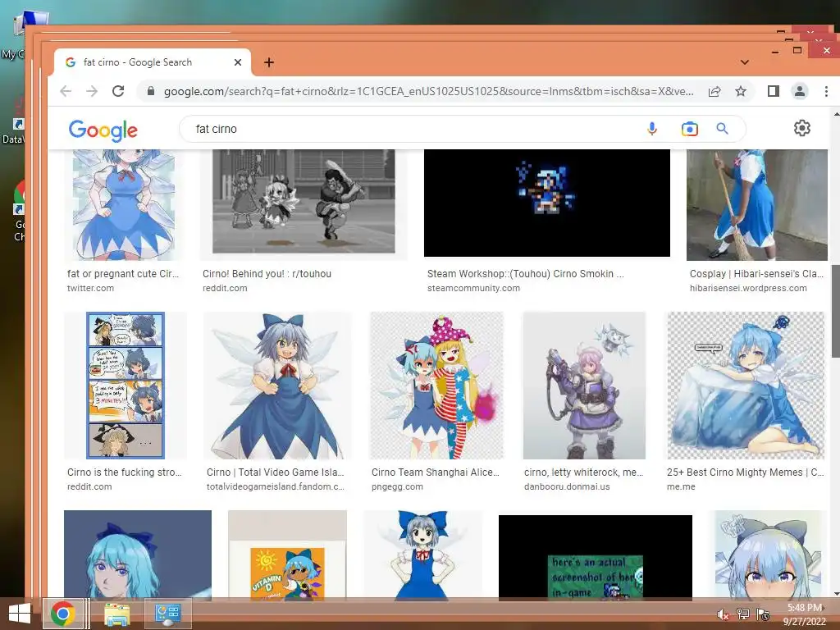Open 'Cirno! Behind you!' reddit image
The width and height of the screenshot is (840, 630).
pos(304,202)
